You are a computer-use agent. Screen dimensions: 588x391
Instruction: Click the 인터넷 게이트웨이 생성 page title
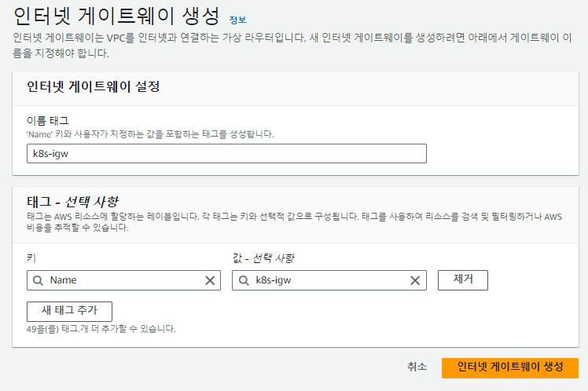(x=116, y=16)
